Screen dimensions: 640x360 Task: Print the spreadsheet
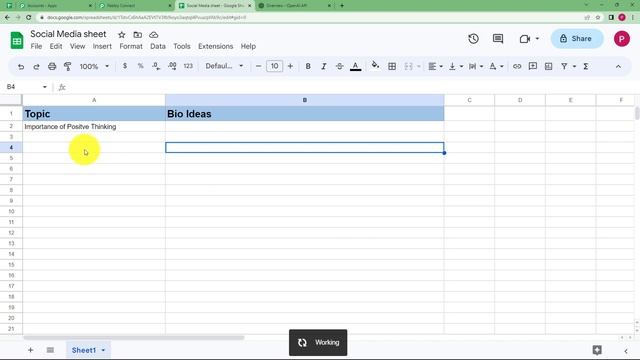(52, 67)
